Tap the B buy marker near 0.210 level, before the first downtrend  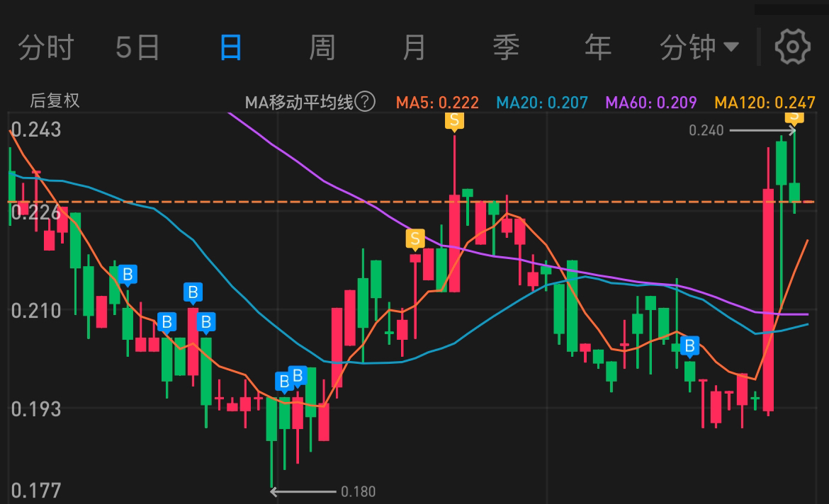click(x=128, y=275)
